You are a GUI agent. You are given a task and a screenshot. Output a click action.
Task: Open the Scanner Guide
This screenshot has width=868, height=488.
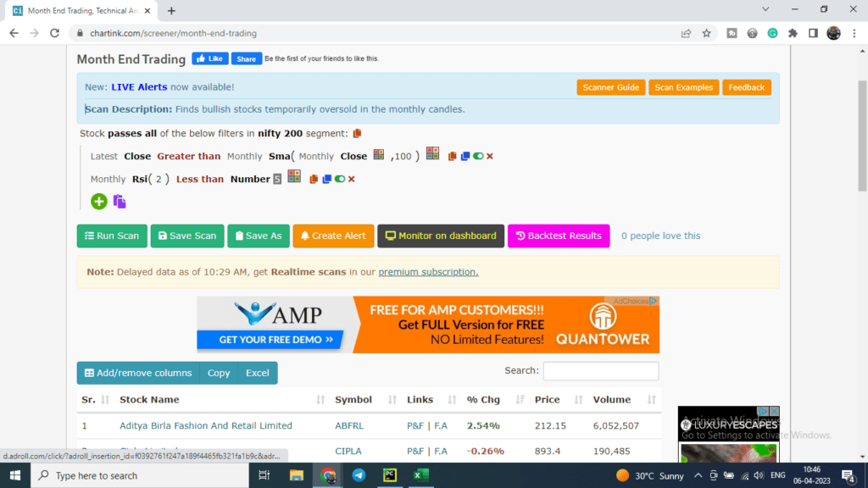pos(610,87)
